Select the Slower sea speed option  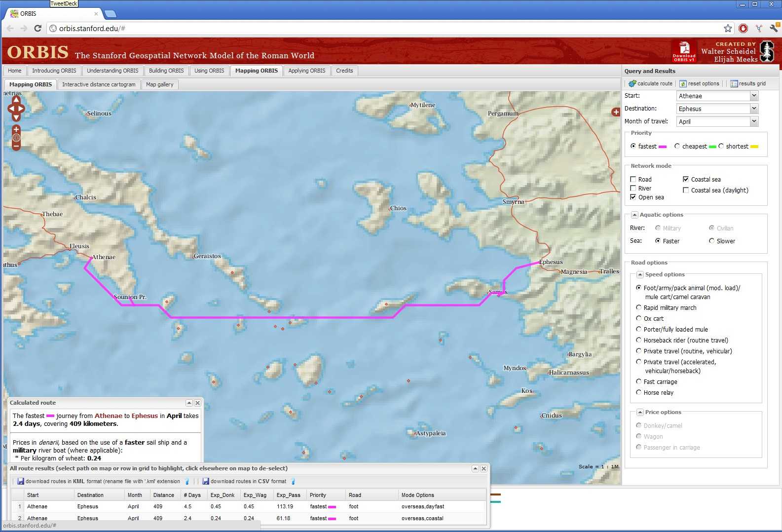click(x=711, y=241)
